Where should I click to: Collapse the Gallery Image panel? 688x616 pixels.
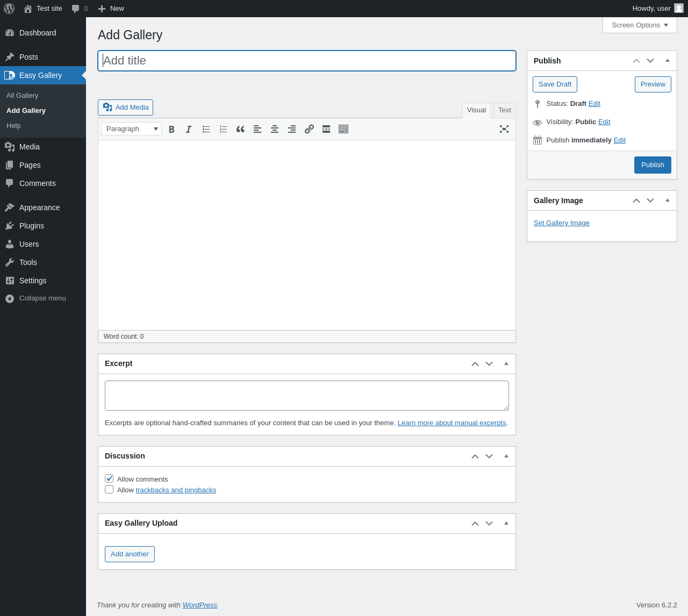point(668,200)
